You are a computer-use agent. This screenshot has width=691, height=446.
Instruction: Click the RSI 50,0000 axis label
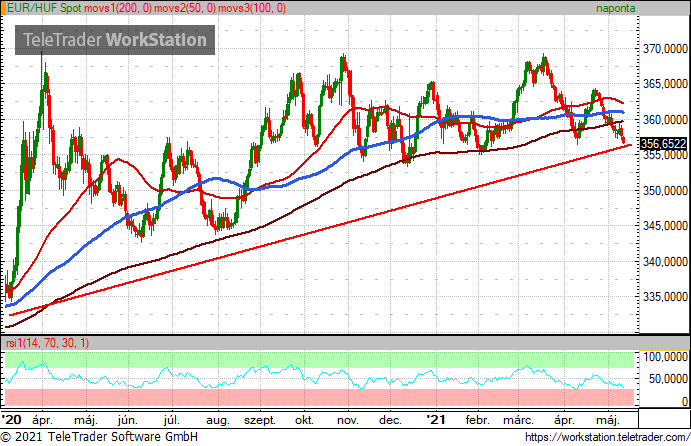tap(669, 379)
